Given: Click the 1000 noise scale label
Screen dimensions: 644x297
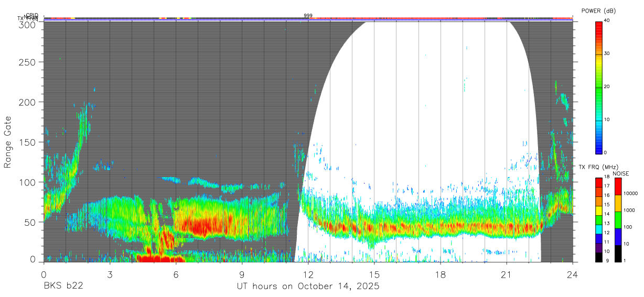Looking at the screenshot, I should [629, 210].
